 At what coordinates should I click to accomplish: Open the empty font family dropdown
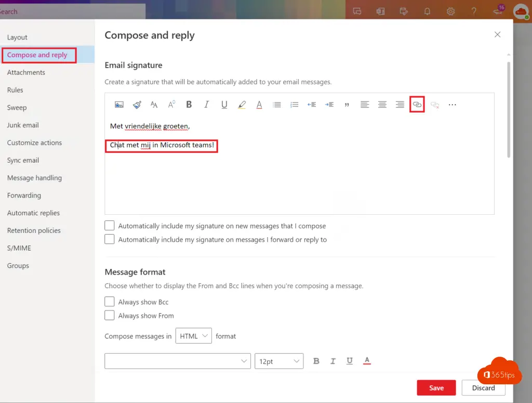tap(177, 361)
